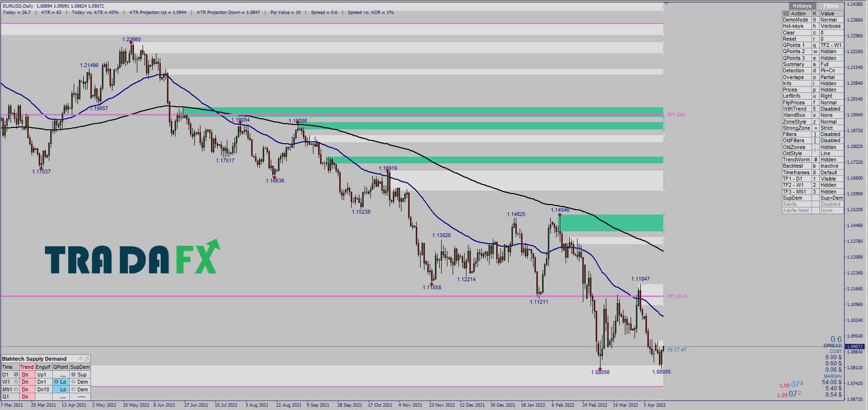Viewport: 868px width, 410px height.
Task: Click the green supply zone near 1.14946
Action: 611,223
